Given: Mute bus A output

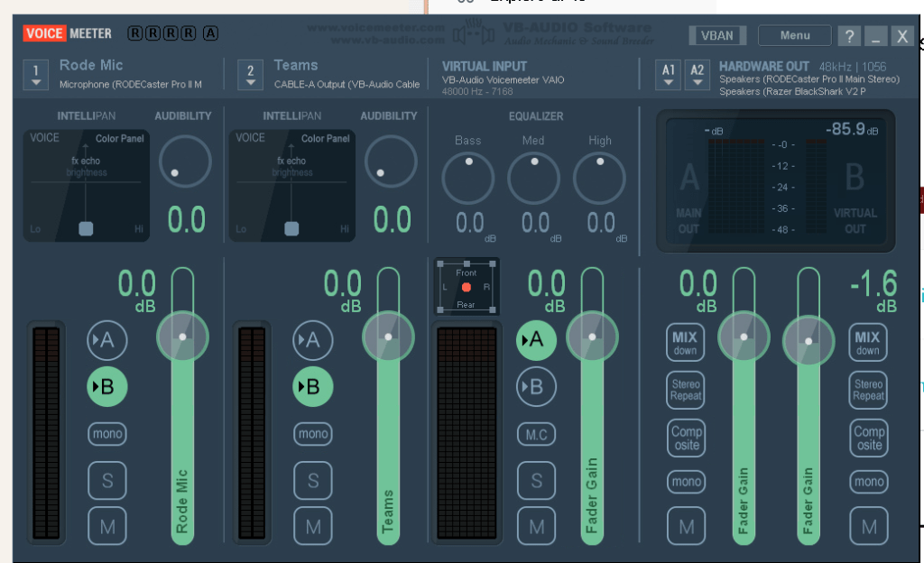Looking at the screenshot, I should (x=687, y=526).
